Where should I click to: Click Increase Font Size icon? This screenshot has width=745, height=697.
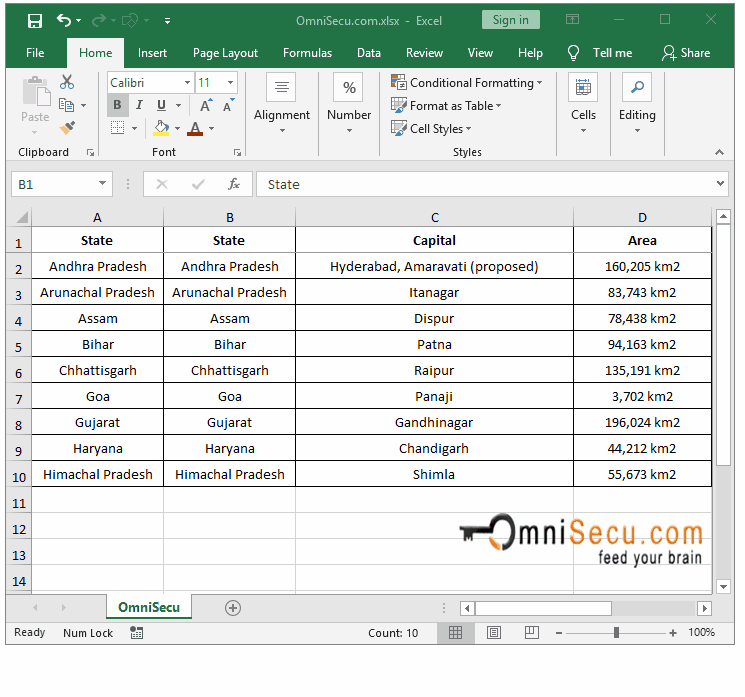[x=206, y=105]
